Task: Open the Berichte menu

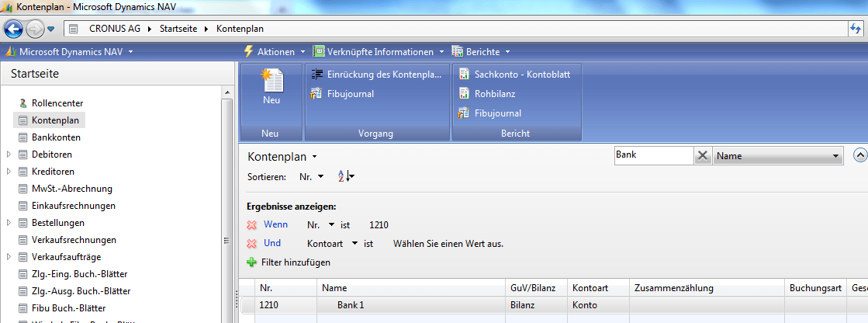Action: pyautogui.click(x=481, y=52)
